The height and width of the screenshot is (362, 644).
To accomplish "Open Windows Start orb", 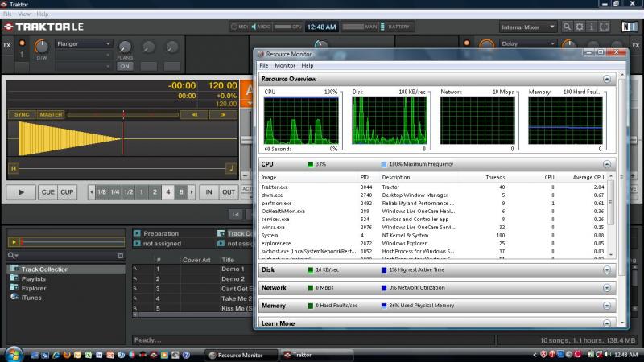I will click(14, 354).
